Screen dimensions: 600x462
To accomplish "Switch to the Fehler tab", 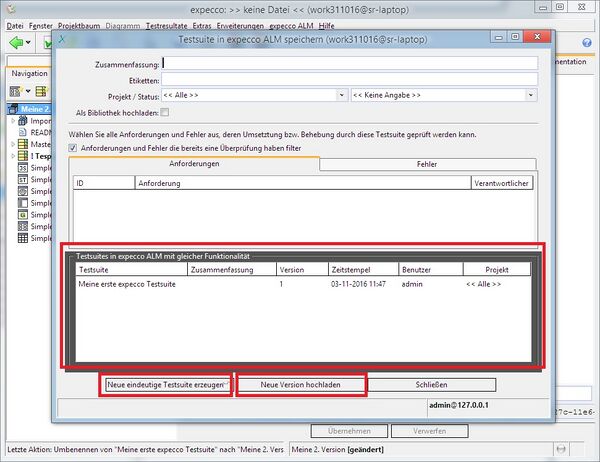I will tap(427, 163).
